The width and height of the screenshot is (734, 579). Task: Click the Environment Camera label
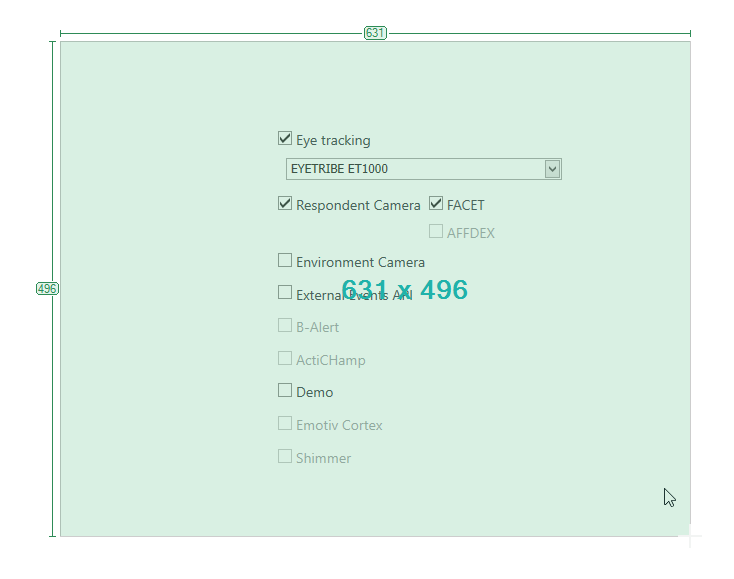pos(360,262)
